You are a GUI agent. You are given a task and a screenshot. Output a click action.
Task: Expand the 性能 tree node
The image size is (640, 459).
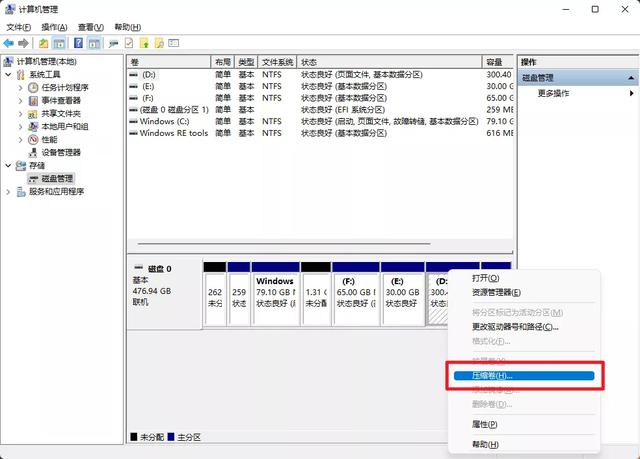pyautogui.click(x=20, y=140)
